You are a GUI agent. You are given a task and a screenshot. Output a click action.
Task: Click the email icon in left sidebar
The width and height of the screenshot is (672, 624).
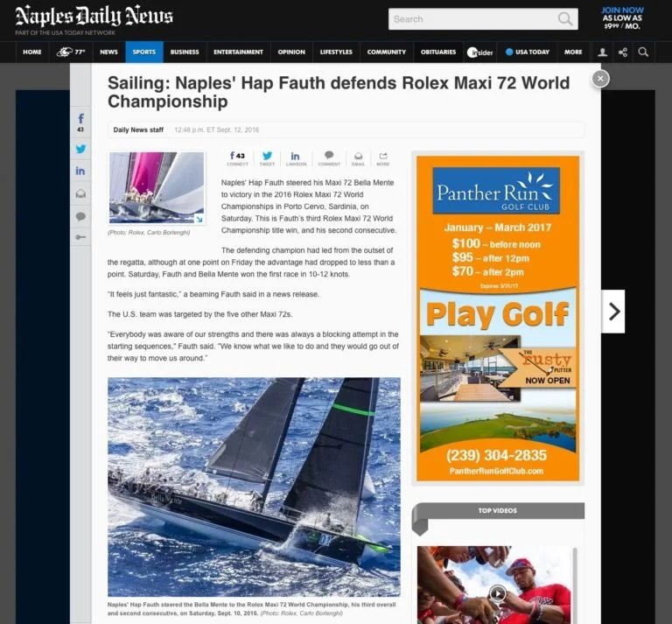click(80, 194)
